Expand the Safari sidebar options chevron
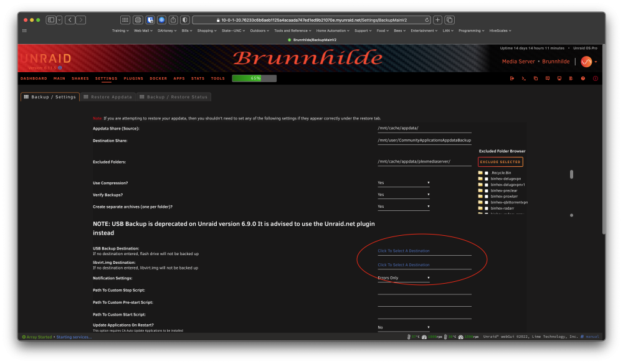The height and width of the screenshot is (364, 623). click(59, 20)
